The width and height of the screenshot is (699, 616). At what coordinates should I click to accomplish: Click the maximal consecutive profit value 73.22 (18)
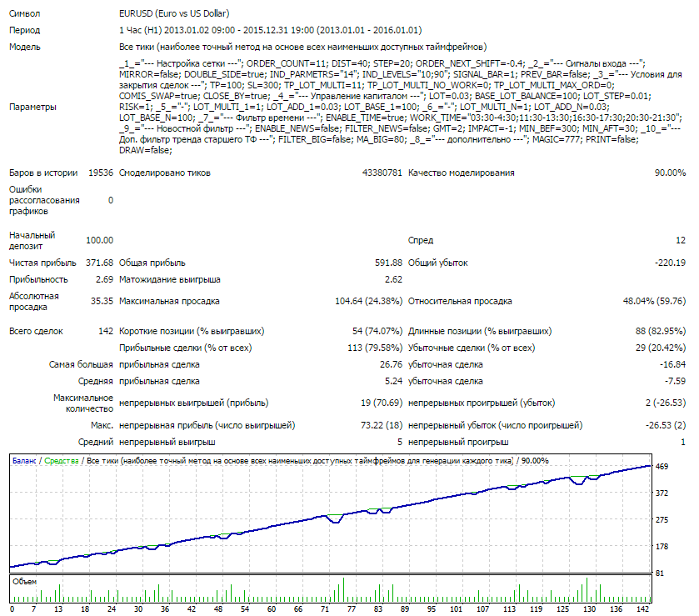tap(381, 425)
